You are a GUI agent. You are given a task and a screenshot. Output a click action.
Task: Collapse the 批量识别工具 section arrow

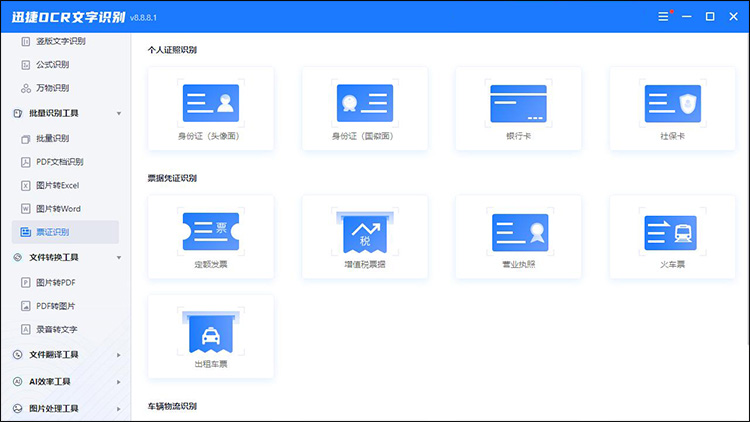[x=119, y=113]
